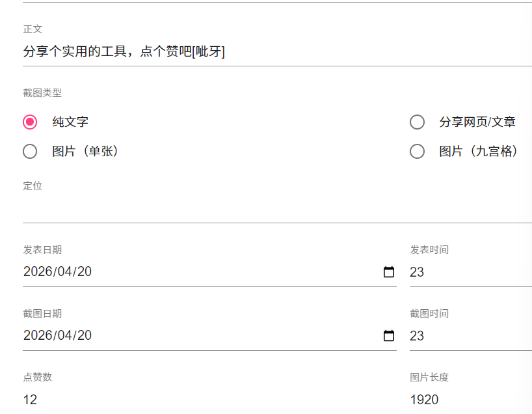Viewport: 532px width, 414px height.
Task: Click the year 2026 in 发表日期
Action: pyautogui.click(x=36, y=272)
